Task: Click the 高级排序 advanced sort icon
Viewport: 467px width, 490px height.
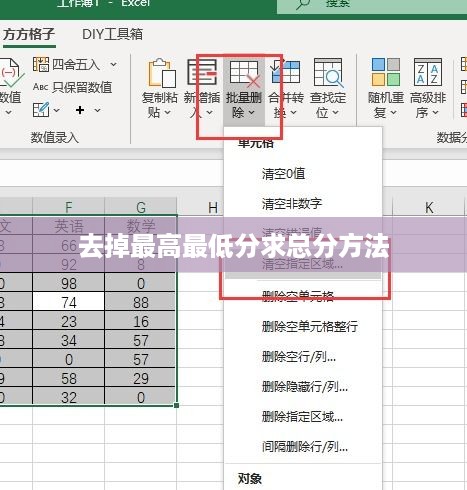Action: (428, 72)
